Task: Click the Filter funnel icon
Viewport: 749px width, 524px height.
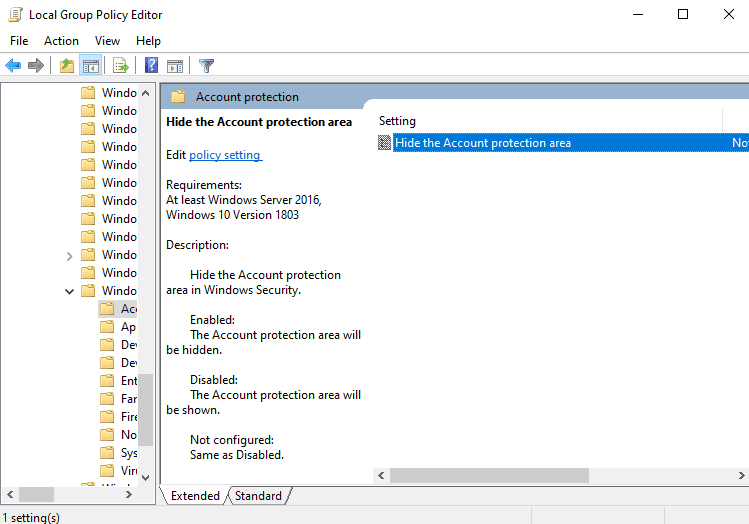Action: pyautogui.click(x=206, y=65)
